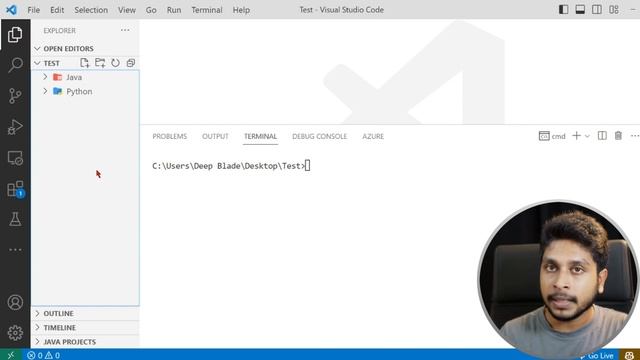Toggle primary side bar visibility
Screen dimensions: 640x360
tap(563, 9)
